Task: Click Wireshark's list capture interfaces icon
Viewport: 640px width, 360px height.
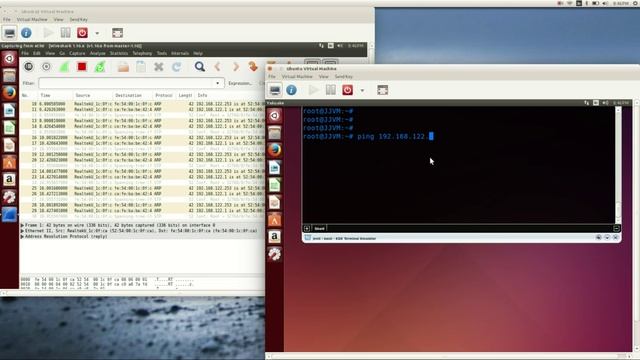Action: (x=28, y=67)
